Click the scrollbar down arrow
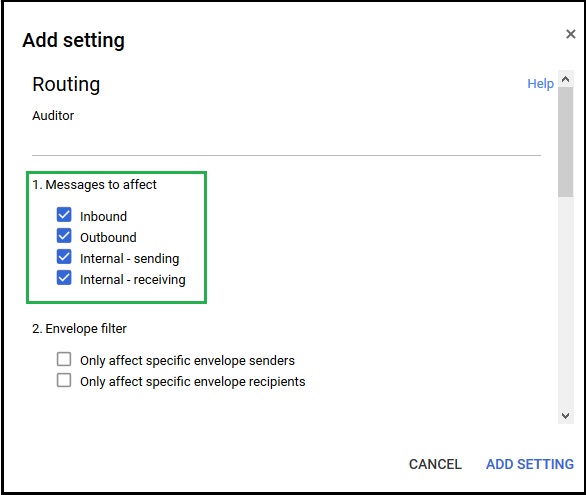586x495 pixels. tap(565, 416)
